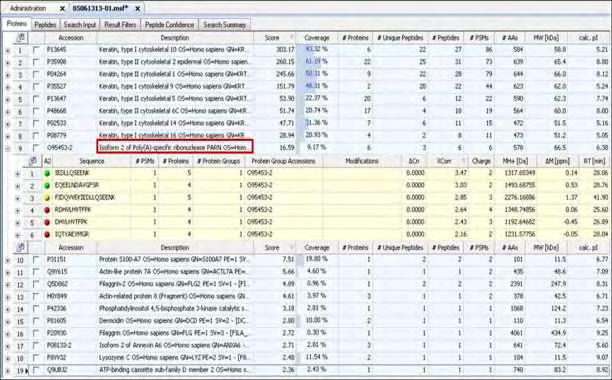This screenshot has height=380, width=612.
Task: Click Protein S100-A7 description cell
Action: pyautogui.click(x=174, y=259)
